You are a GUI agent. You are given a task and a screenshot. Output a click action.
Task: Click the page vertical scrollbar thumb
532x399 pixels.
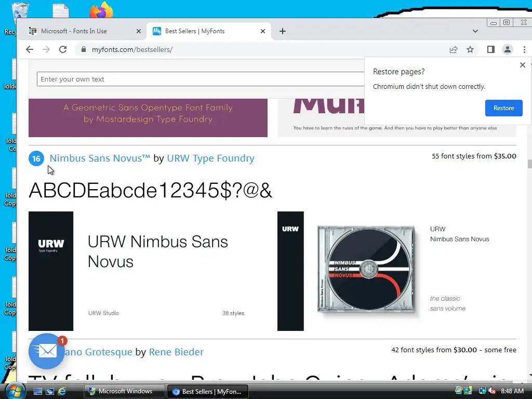(x=529, y=164)
